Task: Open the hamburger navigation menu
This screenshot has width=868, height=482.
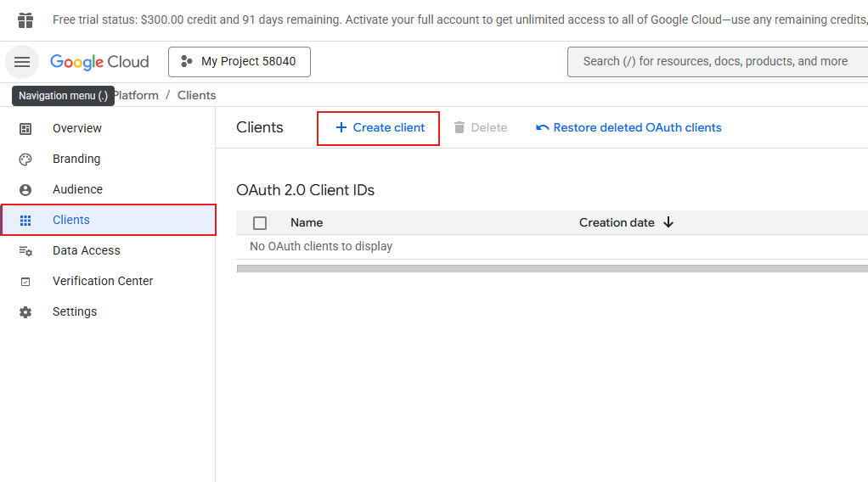Action: (22, 62)
